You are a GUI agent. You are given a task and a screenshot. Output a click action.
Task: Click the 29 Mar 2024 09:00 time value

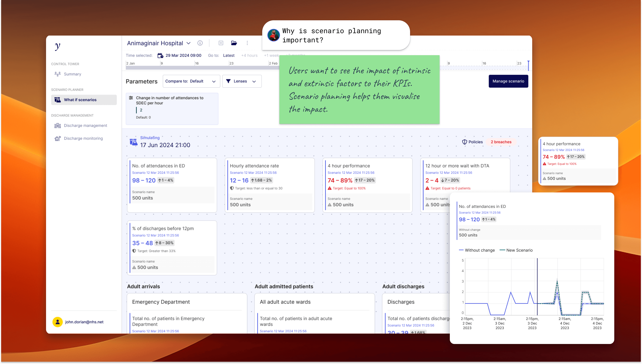(183, 55)
